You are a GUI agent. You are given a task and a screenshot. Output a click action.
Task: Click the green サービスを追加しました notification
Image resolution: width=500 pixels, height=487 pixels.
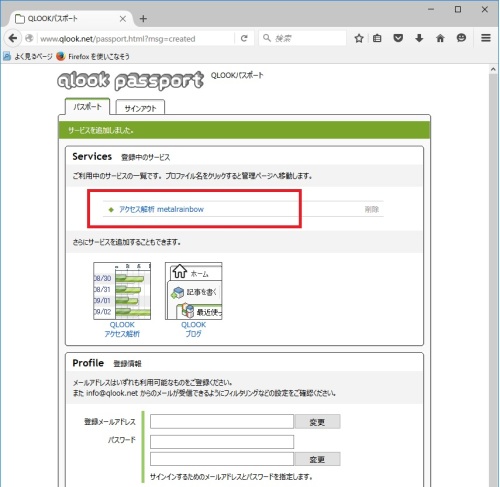(x=244, y=130)
